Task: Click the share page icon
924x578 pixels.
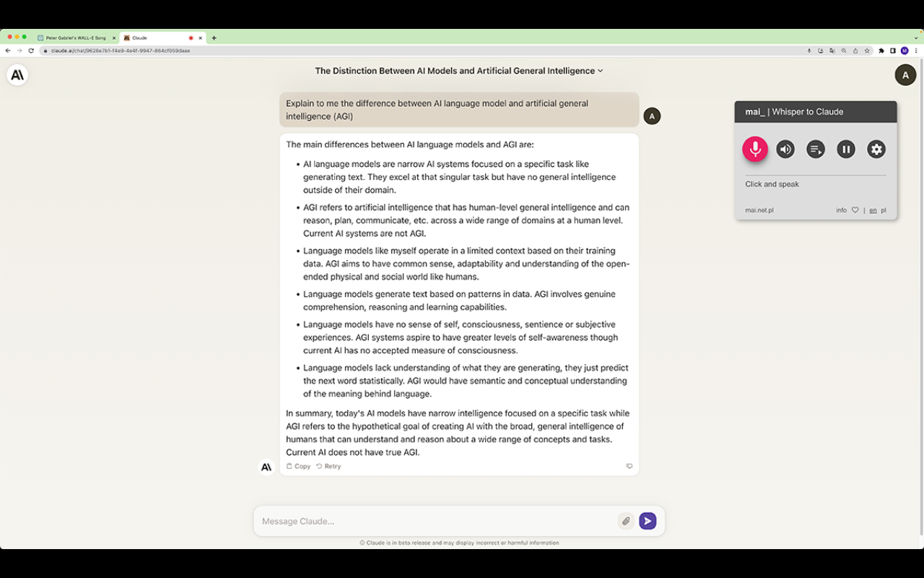Action: (855, 51)
